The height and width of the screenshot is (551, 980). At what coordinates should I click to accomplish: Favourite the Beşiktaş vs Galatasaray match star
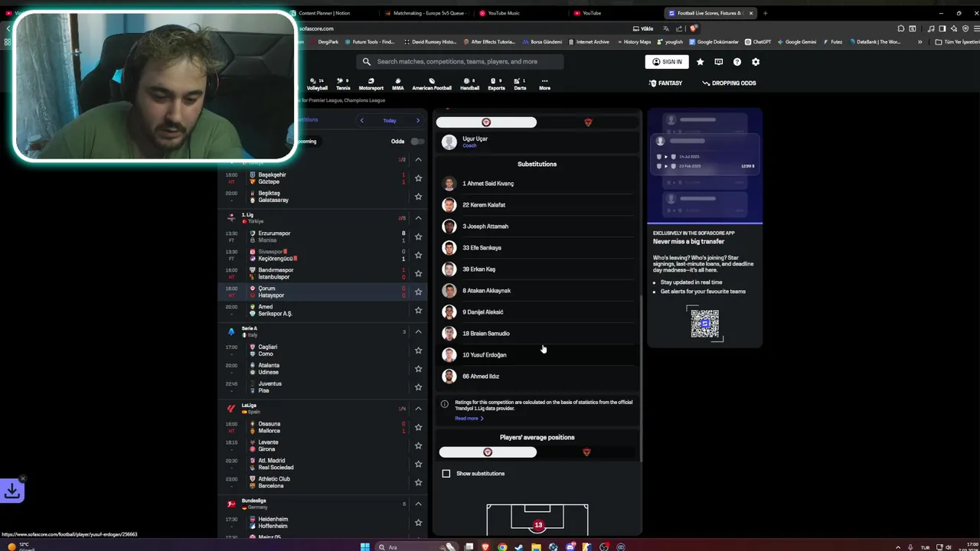coord(418,197)
